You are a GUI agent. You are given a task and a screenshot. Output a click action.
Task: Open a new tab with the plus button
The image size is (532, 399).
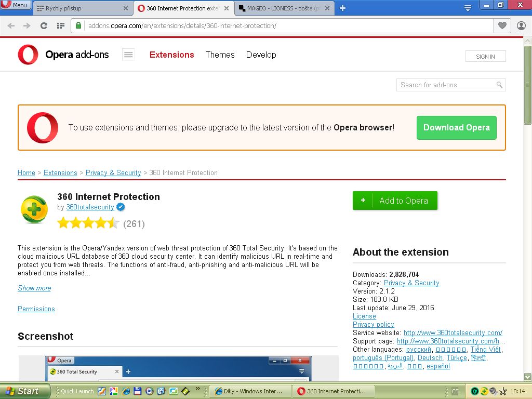[343, 8]
